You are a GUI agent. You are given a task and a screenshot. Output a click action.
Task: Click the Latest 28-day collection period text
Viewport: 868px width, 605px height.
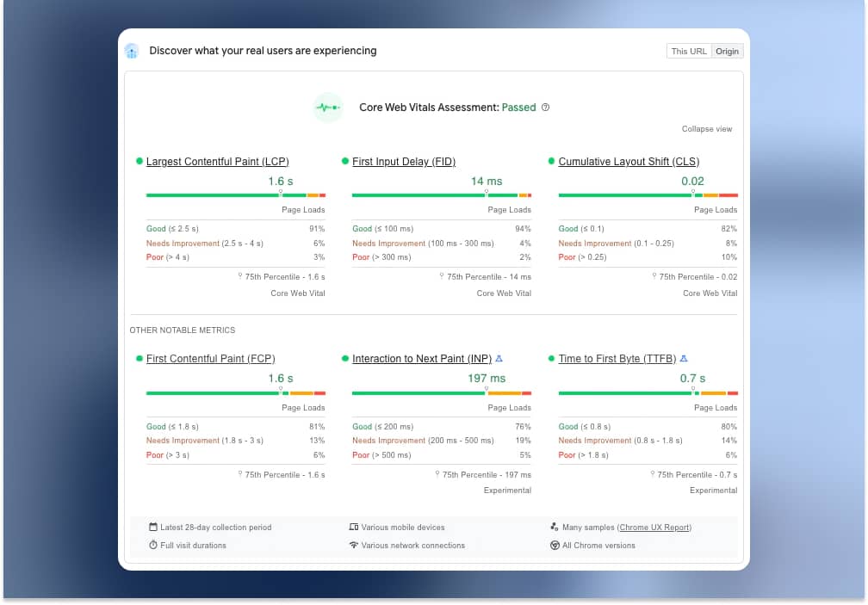coord(216,528)
